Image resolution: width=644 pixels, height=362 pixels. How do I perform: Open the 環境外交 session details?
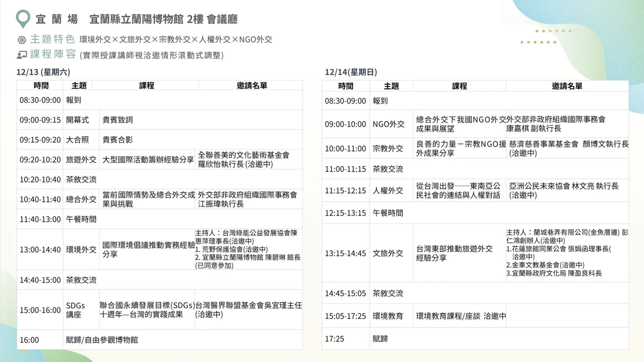coord(80,249)
